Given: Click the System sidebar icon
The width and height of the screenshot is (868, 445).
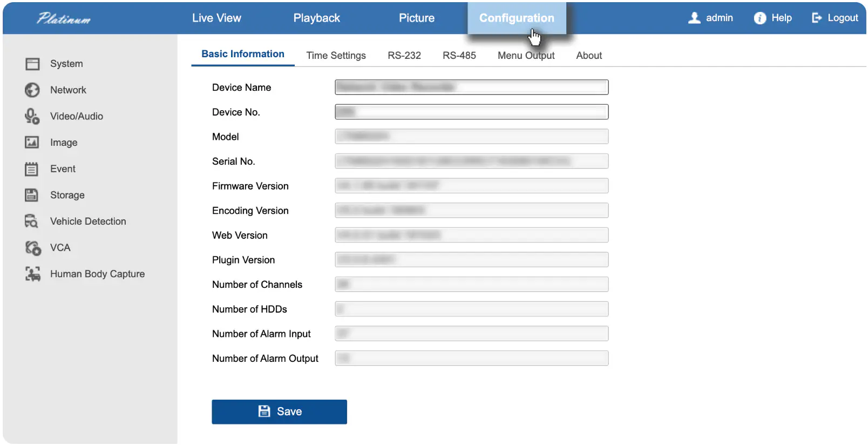Looking at the screenshot, I should [x=32, y=64].
